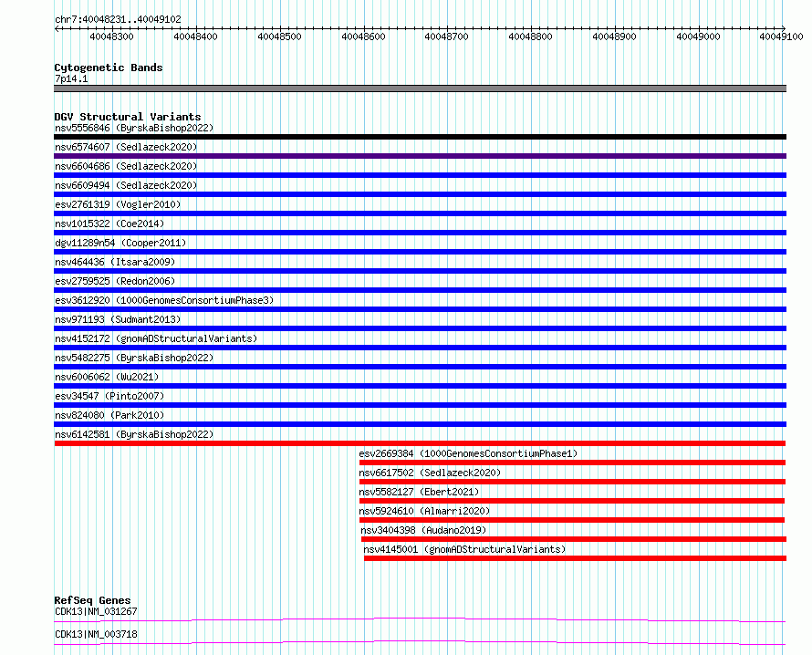This screenshot has width=812, height=655.
Task: Open CDK13|NM_003718 RefSeq gene label
Action: [x=96, y=634]
